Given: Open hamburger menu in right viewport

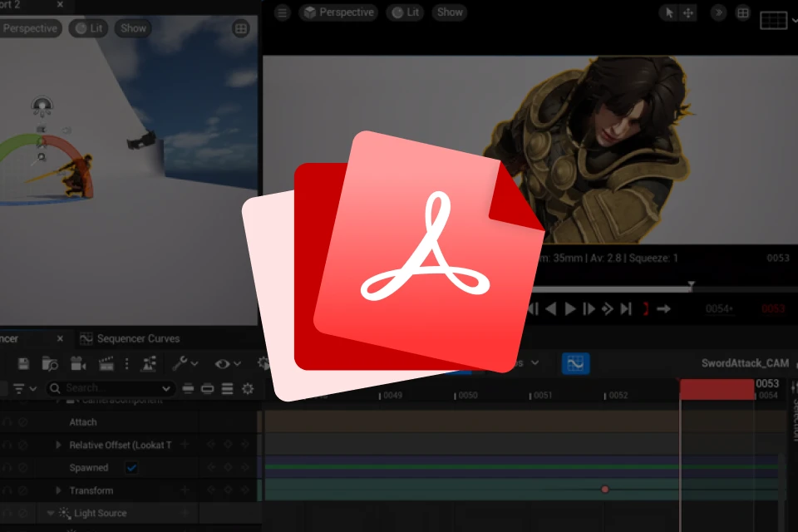Looking at the screenshot, I should pos(282,12).
